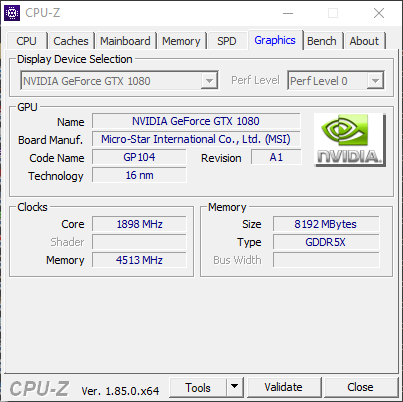Click the Core clock value field

coord(139,224)
